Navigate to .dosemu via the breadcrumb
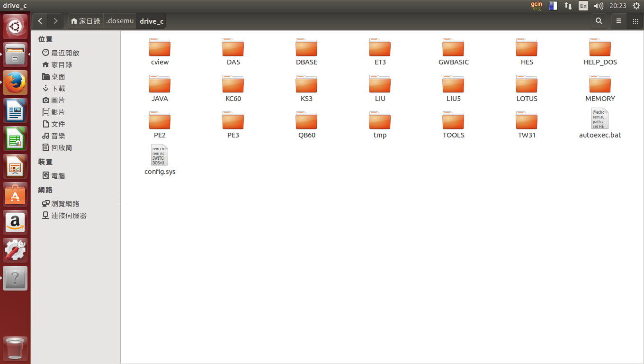 119,21
